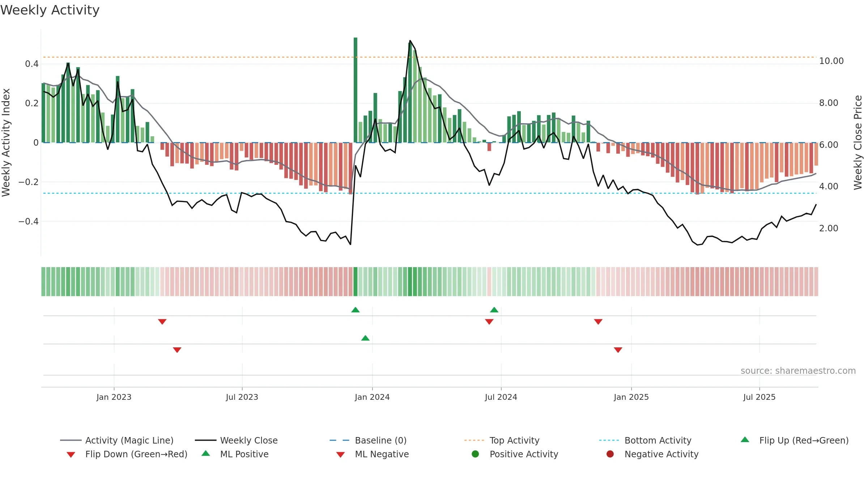Click the green flip-up triangle before Jul 2024

[494, 310]
